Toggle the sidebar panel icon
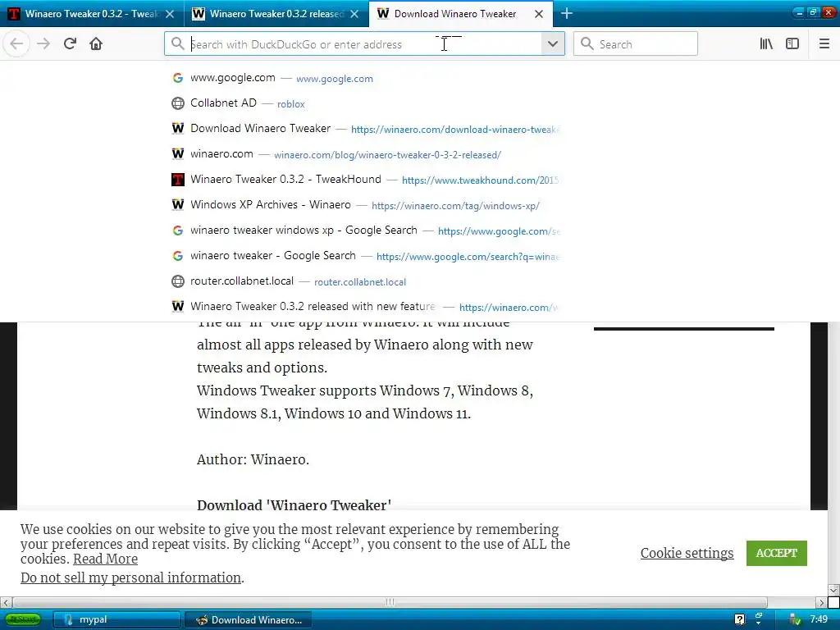The height and width of the screenshot is (630, 840). tap(792, 44)
